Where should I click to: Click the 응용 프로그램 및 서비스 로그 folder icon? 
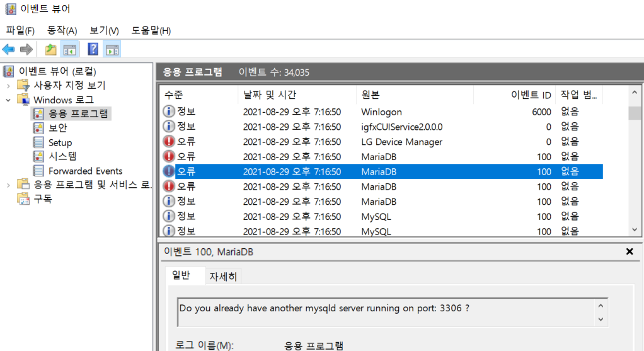pyautogui.click(x=23, y=185)
